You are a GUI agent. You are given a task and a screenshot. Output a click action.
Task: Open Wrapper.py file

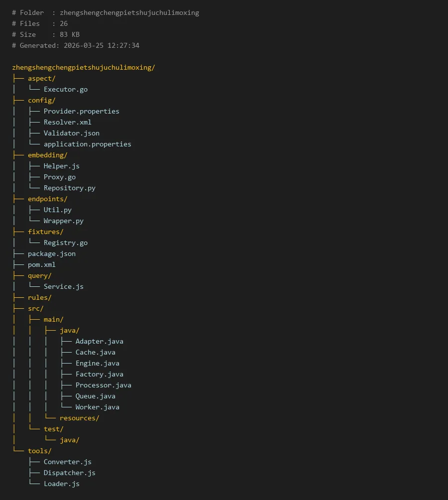point(63,221)
